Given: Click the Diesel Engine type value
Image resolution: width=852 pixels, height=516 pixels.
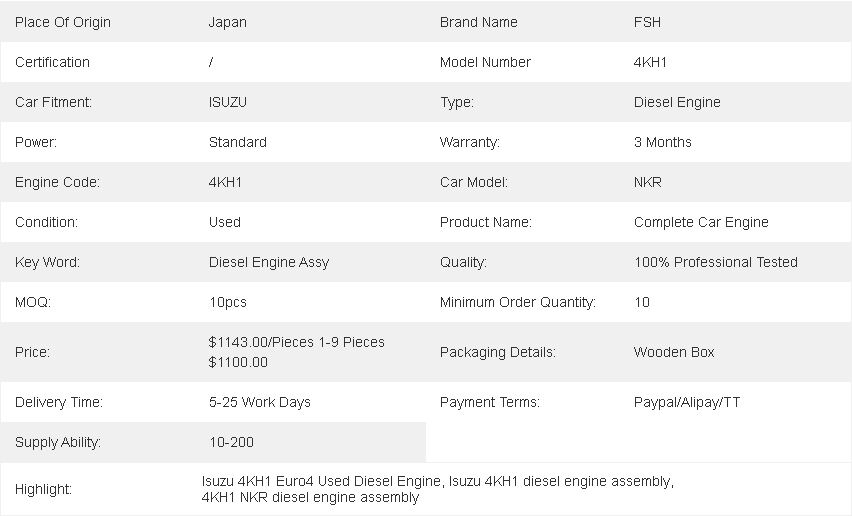Looking at the screenshot, I should click(677, 103).
